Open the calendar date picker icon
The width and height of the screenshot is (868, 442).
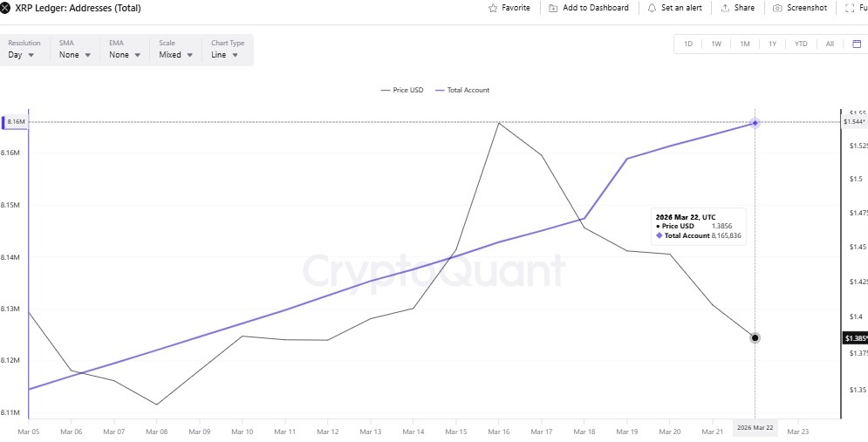pyautogui.click(x=857, y=44)
